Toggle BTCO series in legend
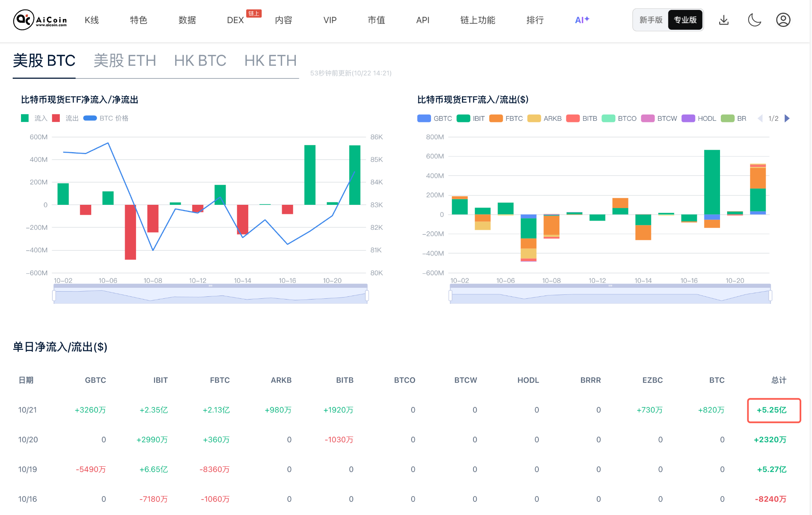The width and height of the screenshot is (812, 515). [619, 118]
